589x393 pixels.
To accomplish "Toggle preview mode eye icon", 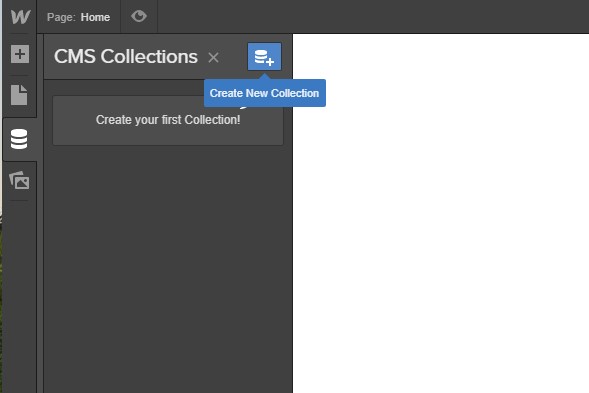I will coord(139,16).
